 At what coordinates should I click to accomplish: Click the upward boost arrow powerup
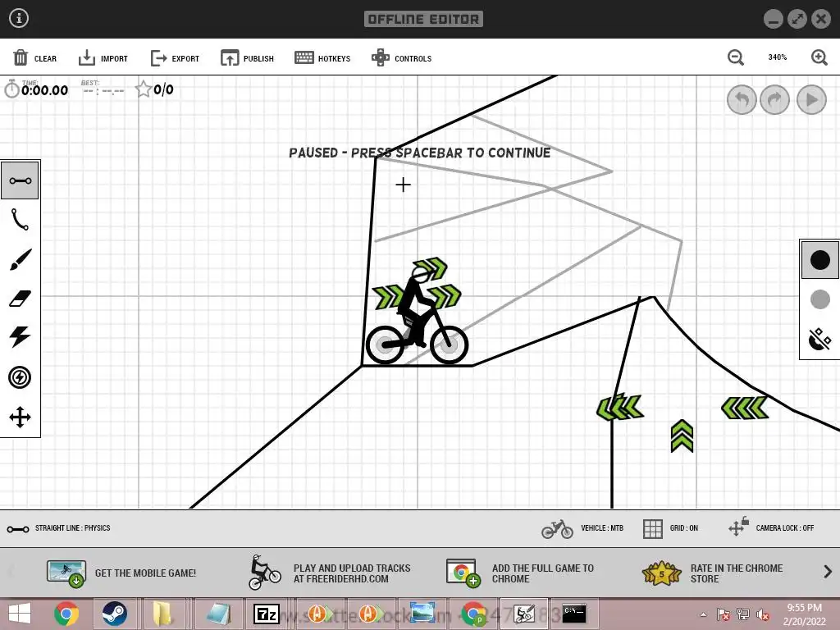pos(682,436)
